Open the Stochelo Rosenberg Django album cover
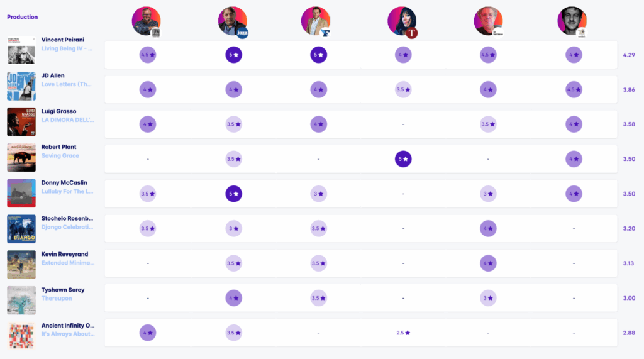The width and height of the screenshot is (644, 359). [x=21, y=229]
